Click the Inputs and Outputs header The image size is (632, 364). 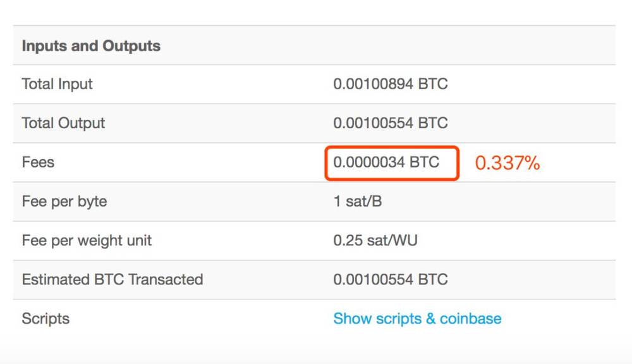point(91,46)
